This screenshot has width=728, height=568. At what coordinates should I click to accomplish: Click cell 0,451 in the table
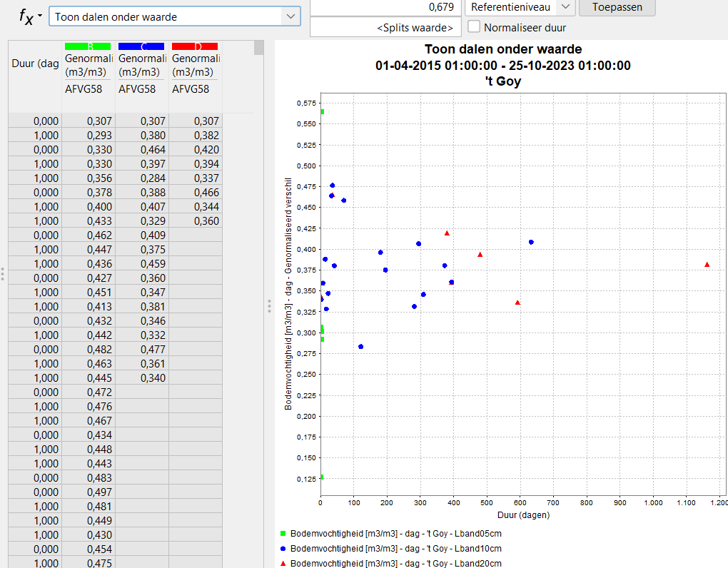coord(89,293)
